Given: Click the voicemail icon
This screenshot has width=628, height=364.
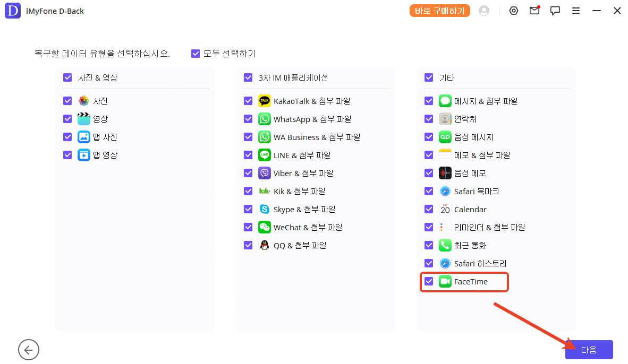Looking at the screenshot, I should 445,137.
